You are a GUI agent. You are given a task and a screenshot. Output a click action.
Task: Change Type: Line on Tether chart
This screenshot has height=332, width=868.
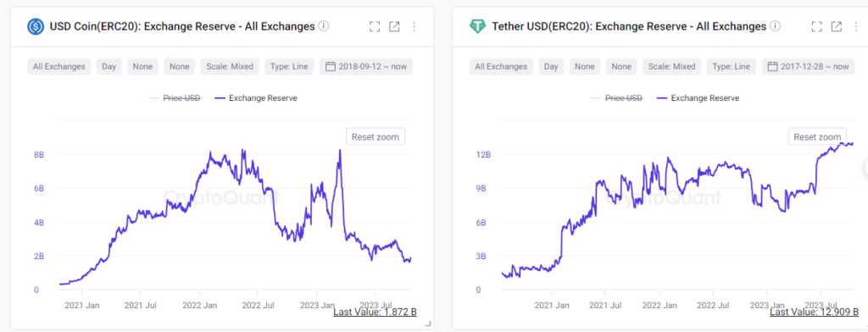point(732,66)
